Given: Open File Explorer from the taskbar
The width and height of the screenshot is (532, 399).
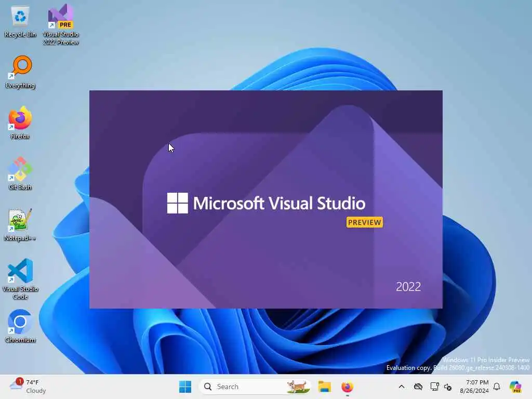Looking at the screenshot, I should click(324, 387).
